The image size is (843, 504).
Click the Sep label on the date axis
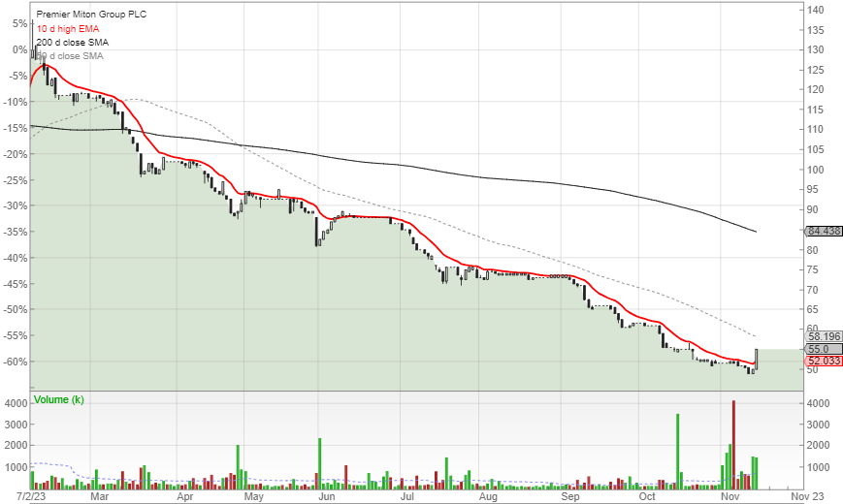pos(570,496)
